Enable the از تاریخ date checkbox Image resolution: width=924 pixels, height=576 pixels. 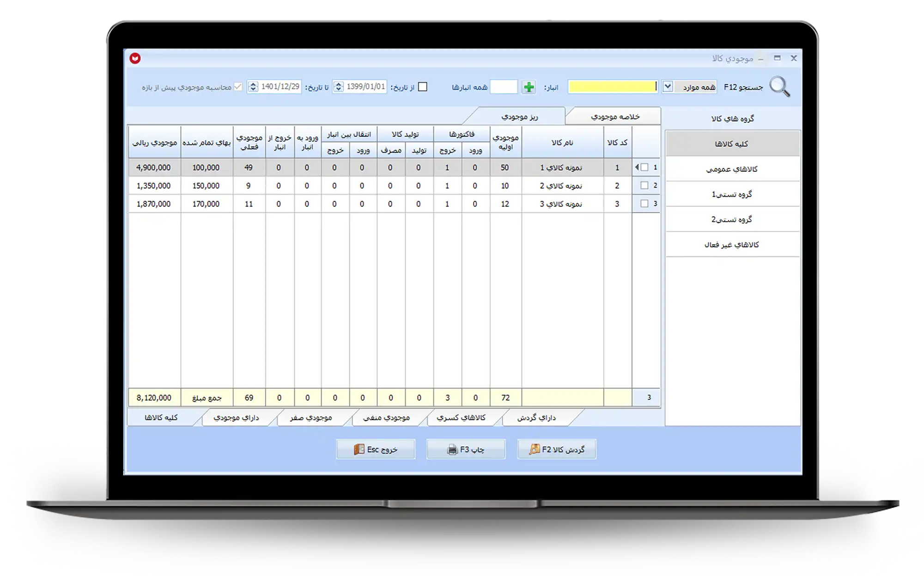click(422, 87)
